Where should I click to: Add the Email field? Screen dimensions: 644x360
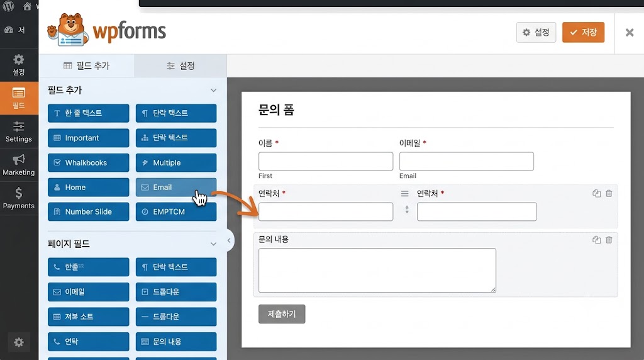click(x=176, y=187)
